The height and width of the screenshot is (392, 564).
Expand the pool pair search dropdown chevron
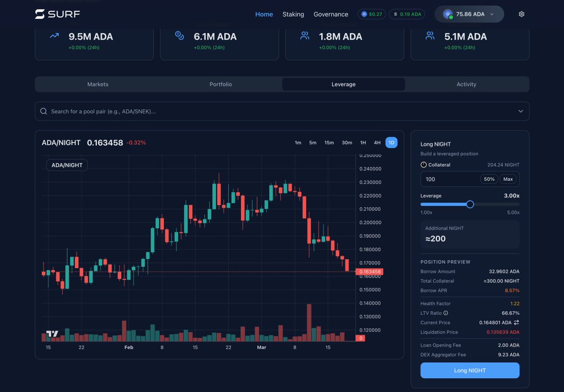(x=520, y=111)
